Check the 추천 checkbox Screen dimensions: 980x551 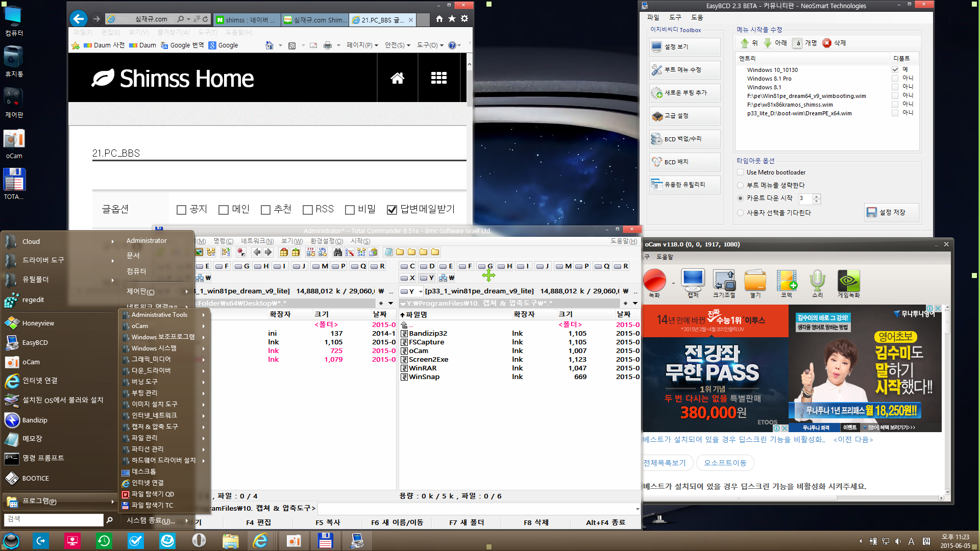(265, 210)
